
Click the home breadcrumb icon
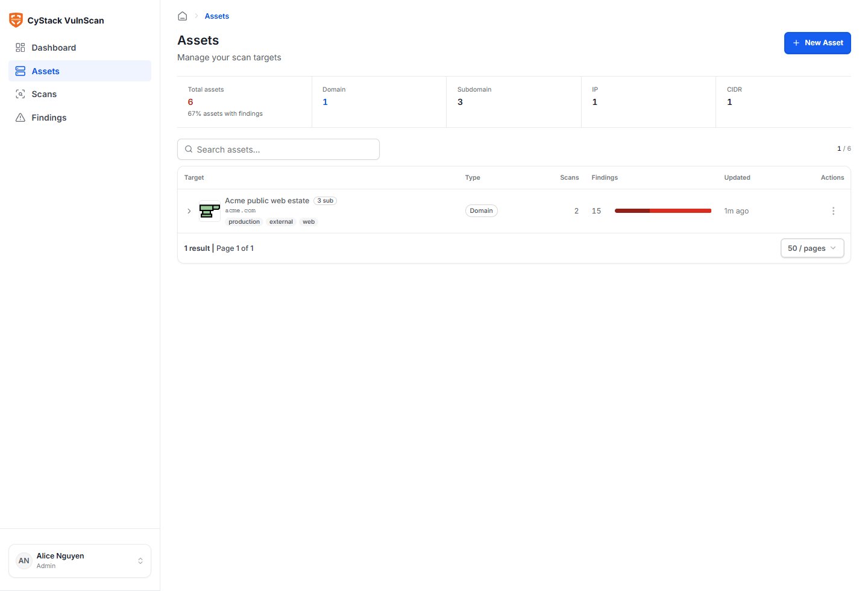(x=183, y=16)
